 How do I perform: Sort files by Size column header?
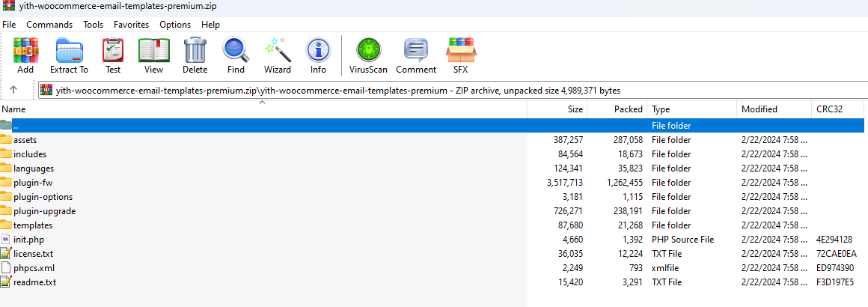click(x=575, y=109)
